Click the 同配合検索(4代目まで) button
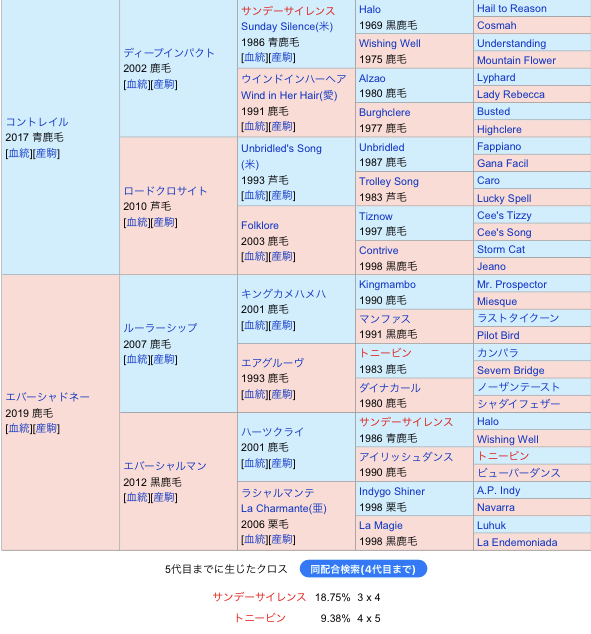The height and width of the screenshot is (634, 591). (x=363, y=569)
